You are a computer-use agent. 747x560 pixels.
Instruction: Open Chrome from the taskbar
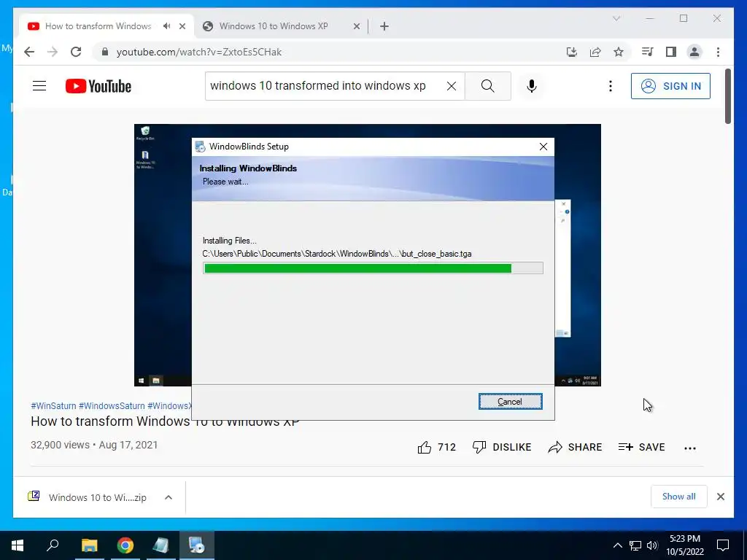click(125, 545)
